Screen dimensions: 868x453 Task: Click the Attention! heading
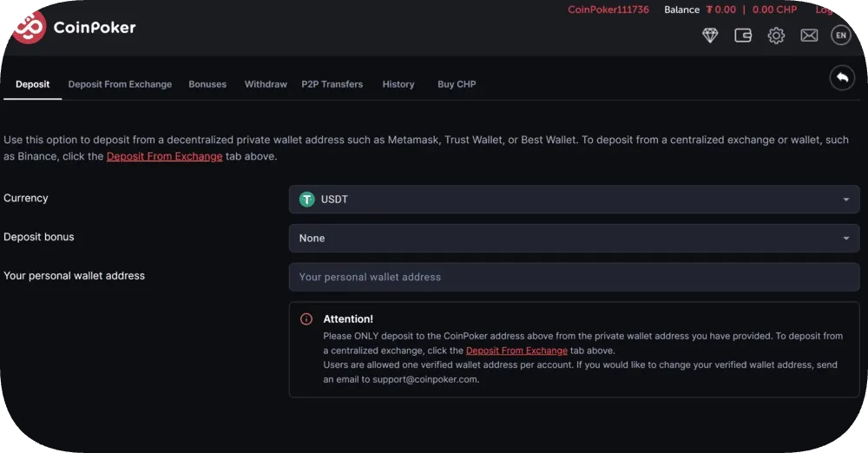click(348, 319)
